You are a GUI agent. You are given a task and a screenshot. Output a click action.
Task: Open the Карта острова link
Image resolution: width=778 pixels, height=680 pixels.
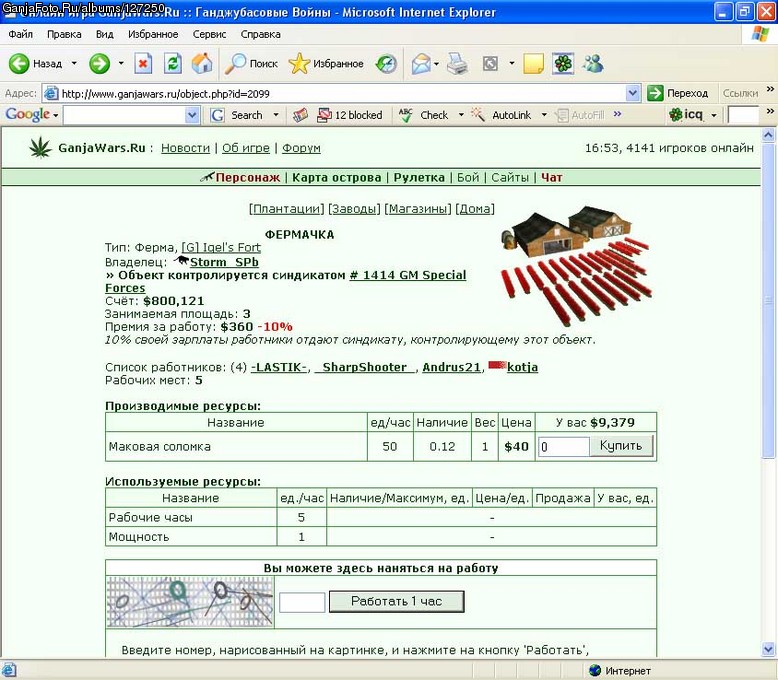(336, 177)
